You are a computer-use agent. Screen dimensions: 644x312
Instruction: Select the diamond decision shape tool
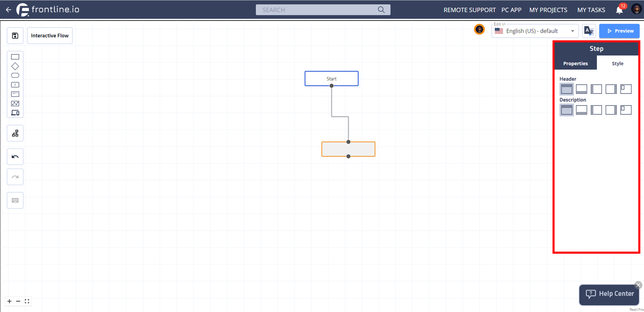[x=15, y=66]
